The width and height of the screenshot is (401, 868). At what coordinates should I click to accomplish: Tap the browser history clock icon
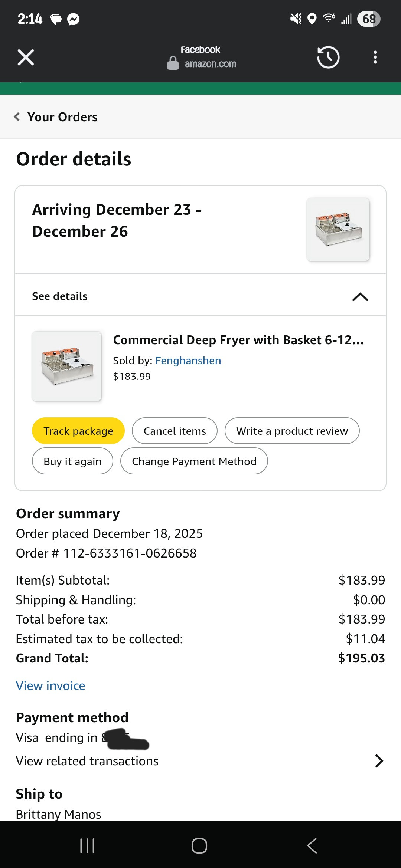click(328, 57)
